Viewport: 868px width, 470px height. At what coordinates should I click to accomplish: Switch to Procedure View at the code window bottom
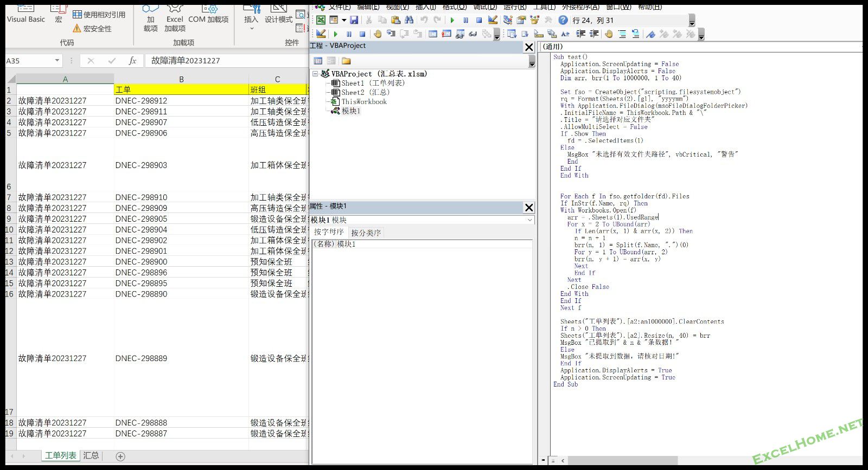(x=544, y=460)
